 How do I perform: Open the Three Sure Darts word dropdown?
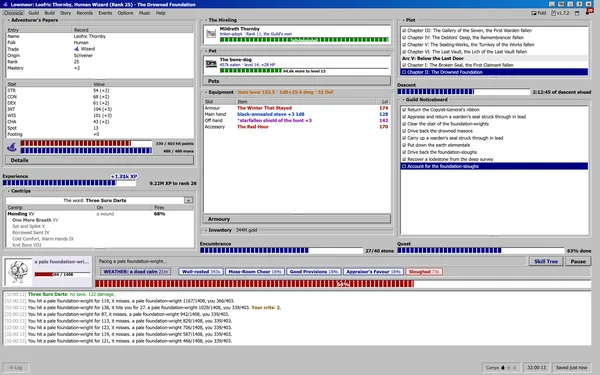(188, 201)
